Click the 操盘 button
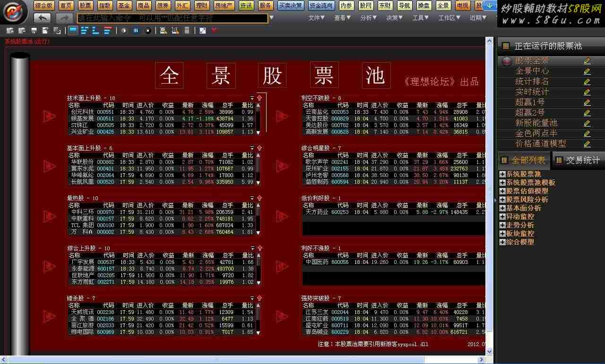 click(x=424, y=6)
